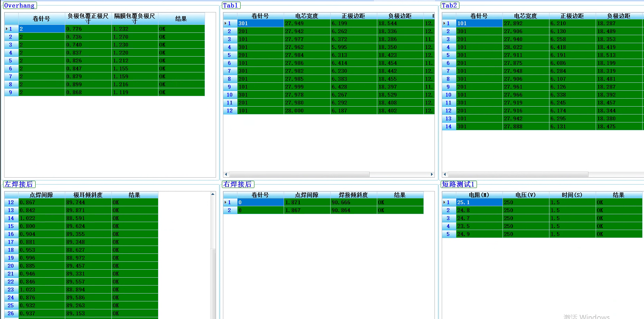The height and width of the screenshot is (319, 644).
Task: Select 短路测试1 cell with value 24.8
Action: pos(479,210)
